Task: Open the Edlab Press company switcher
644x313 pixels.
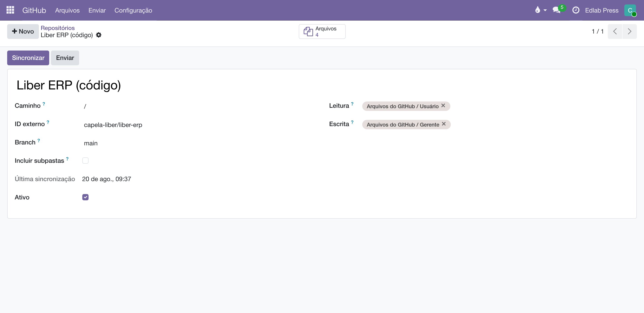Action: (602, 10)
